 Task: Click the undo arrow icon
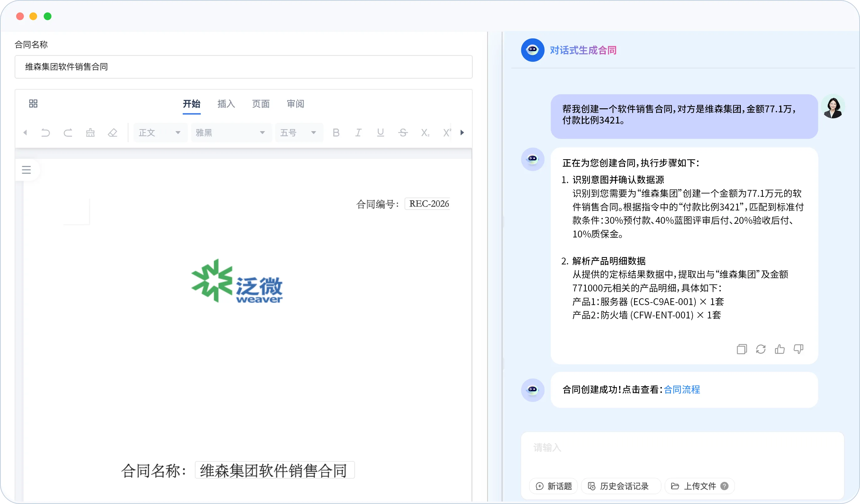tap(45, 133)
